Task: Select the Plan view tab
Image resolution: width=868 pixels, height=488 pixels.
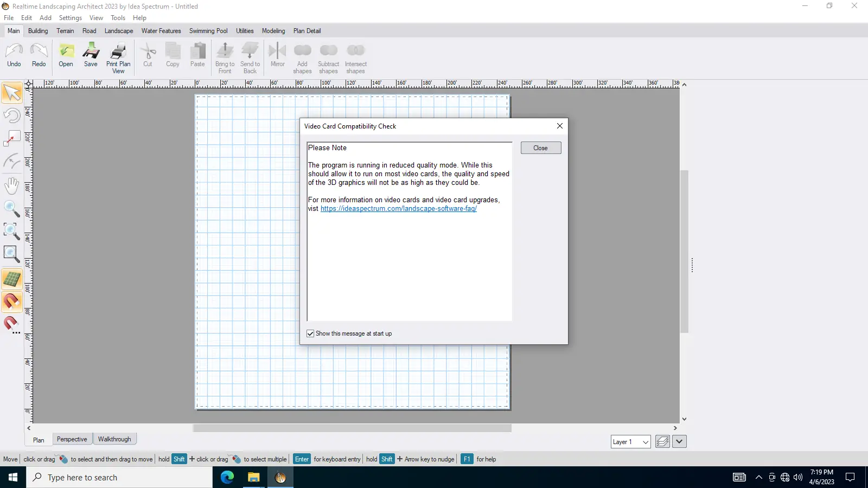Action: [39, 440]
